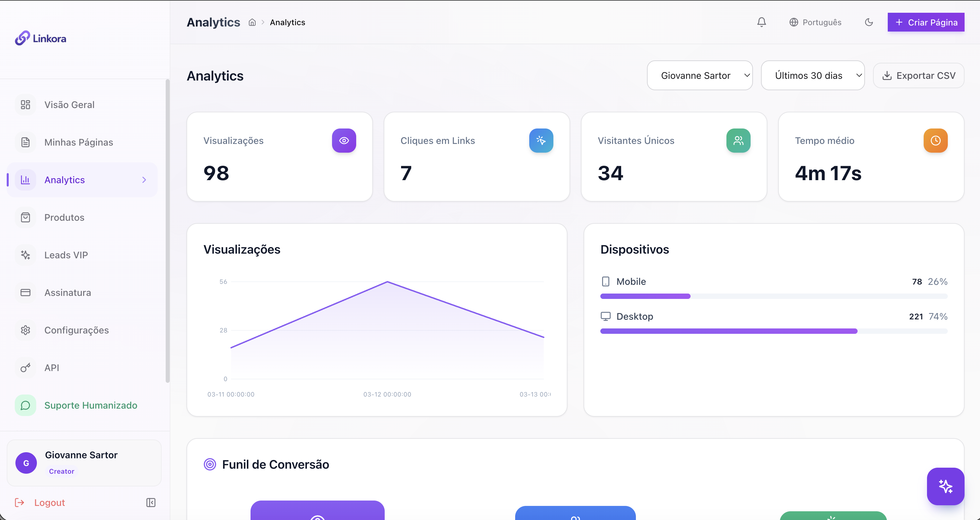The width and height of the screenshot is (980, 520).
Task: Open the Últimos 30 dias period dropdown
Action: (813, 75)
